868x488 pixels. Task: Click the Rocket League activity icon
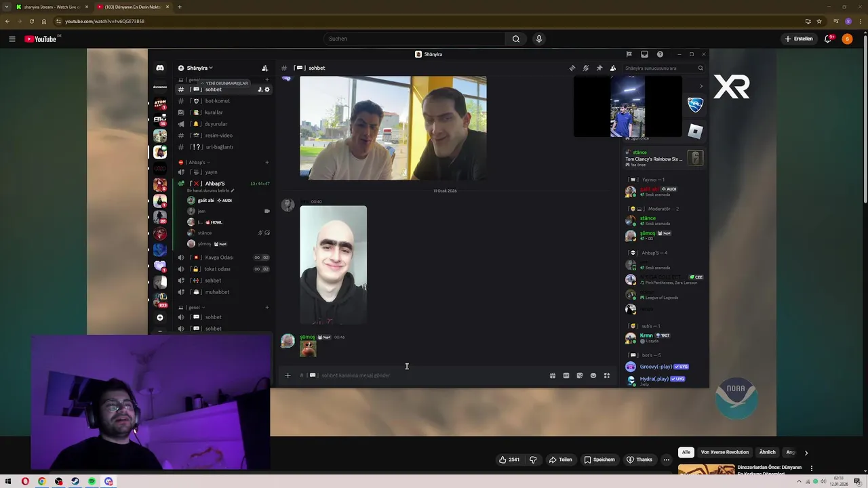(x=696, y=104)
